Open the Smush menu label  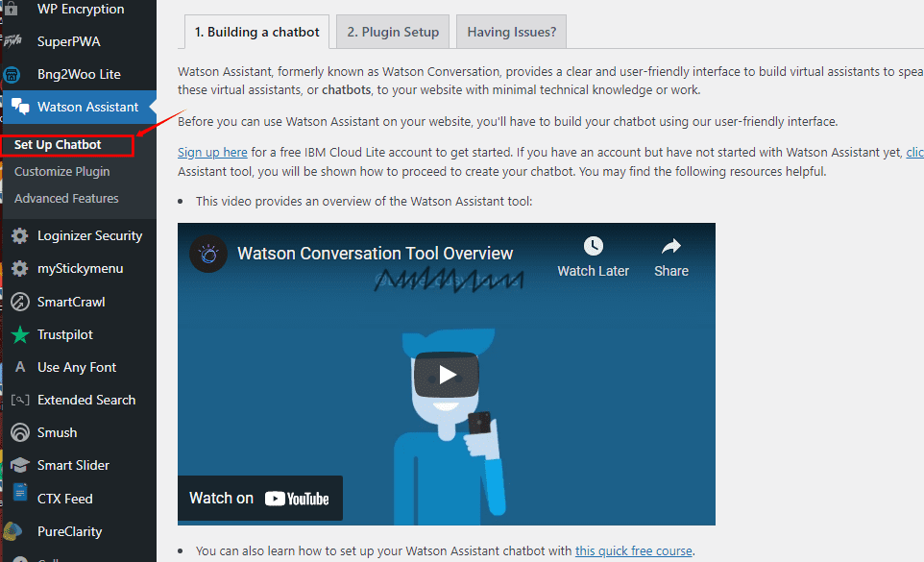point(58,432)
